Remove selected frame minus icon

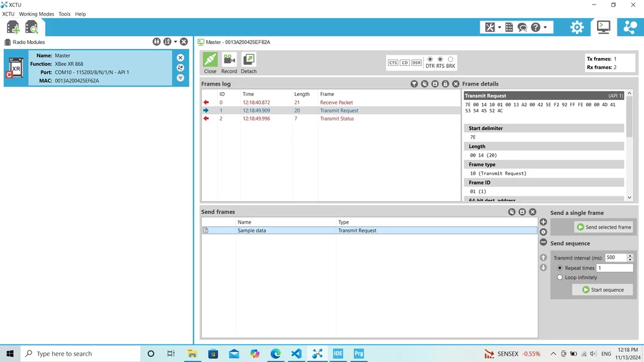coord(543,243)
